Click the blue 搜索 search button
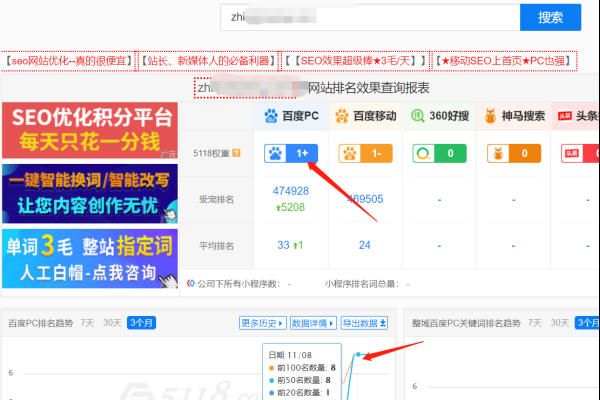 [550, 17]
